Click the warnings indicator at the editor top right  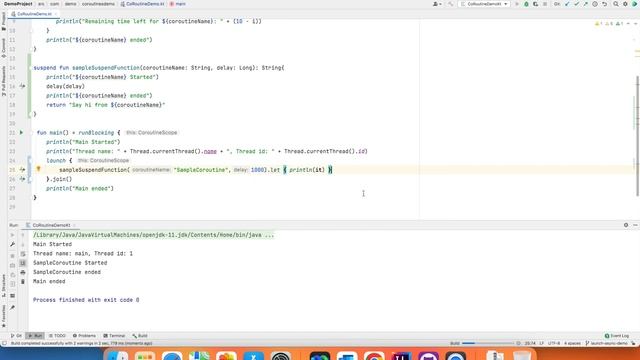(x=608, y=24)
